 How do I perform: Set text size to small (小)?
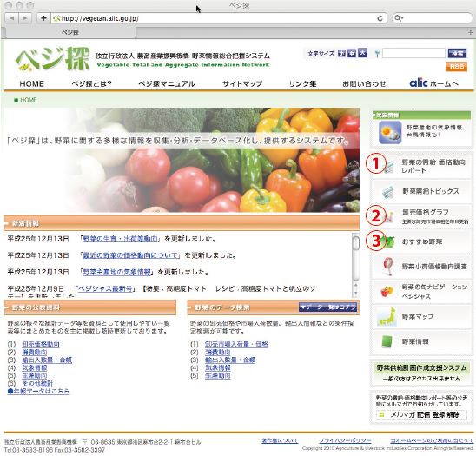tap(341, 54)
